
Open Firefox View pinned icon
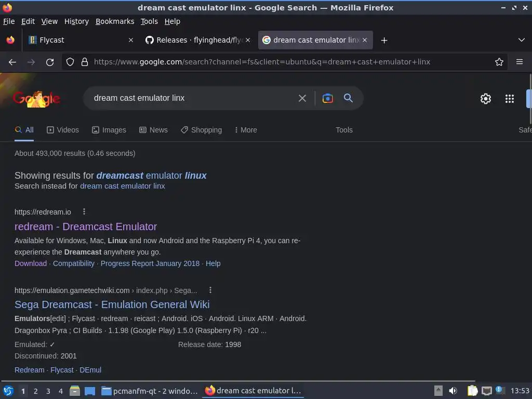[10, 40]
